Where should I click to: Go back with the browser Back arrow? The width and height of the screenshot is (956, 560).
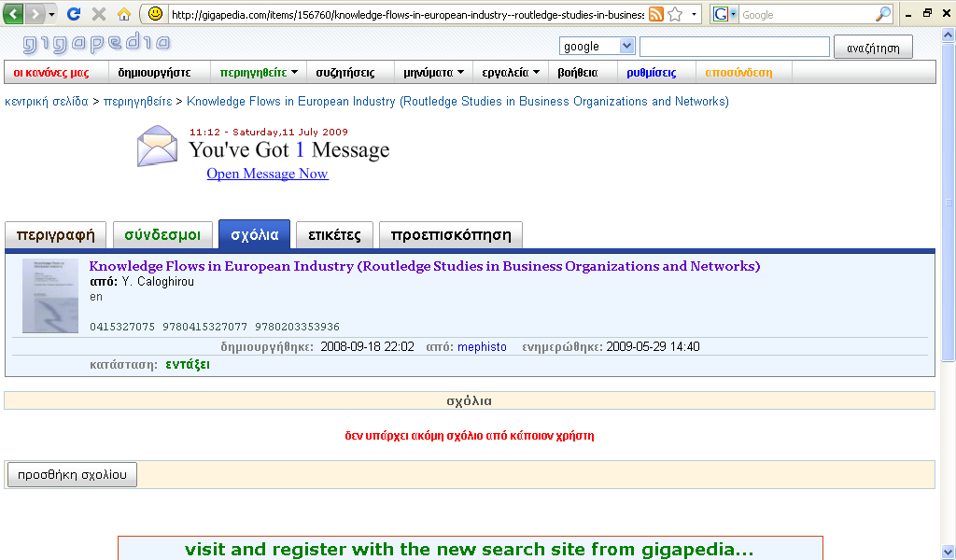[14, 13]
